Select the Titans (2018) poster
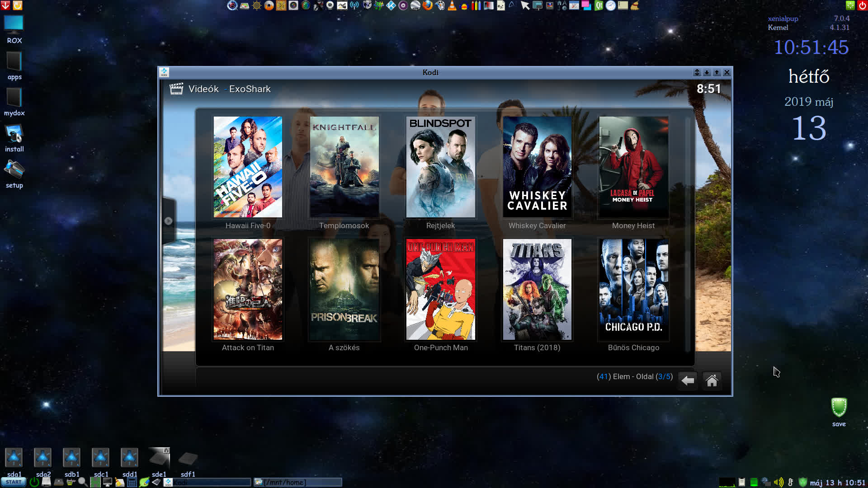Image resolution: width=868 pixels, height=488 pixels. click(537, 289)
